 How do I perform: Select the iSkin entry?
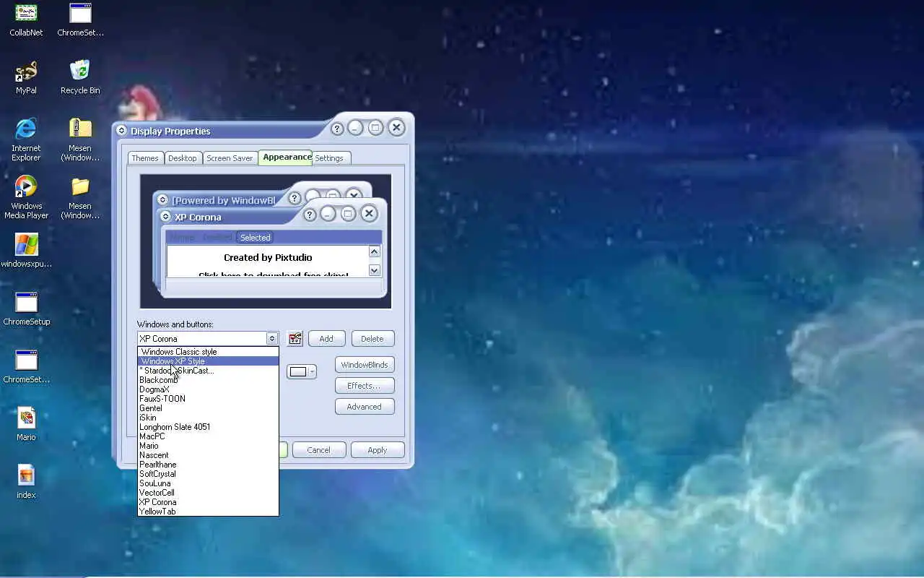pyautogui.click(x=208, y=418)
